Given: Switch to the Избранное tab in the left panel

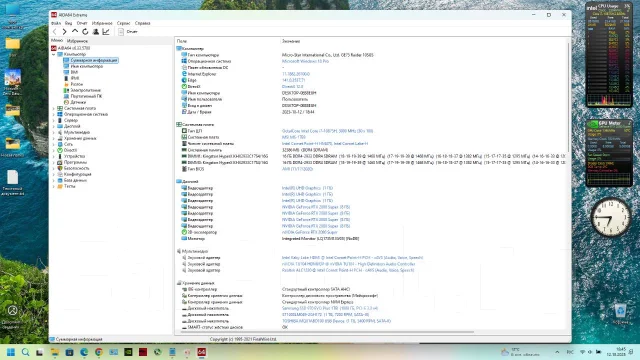Looking at the screenshot, I should click(x=77, y=41).
